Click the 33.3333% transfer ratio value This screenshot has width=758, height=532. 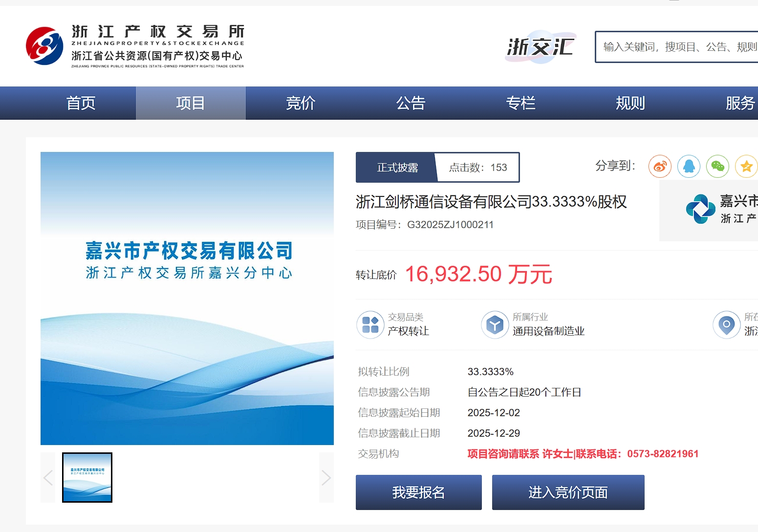point(491,372)
